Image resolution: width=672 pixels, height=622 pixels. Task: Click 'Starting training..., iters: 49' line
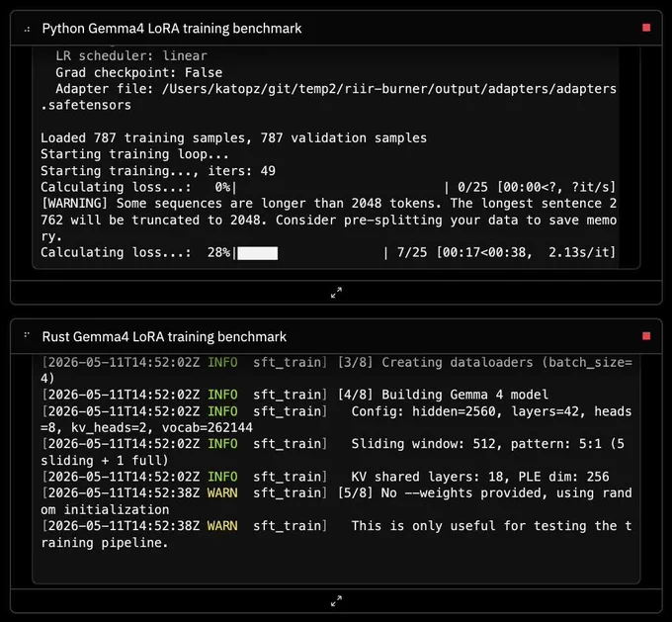[x=158, y=171]
